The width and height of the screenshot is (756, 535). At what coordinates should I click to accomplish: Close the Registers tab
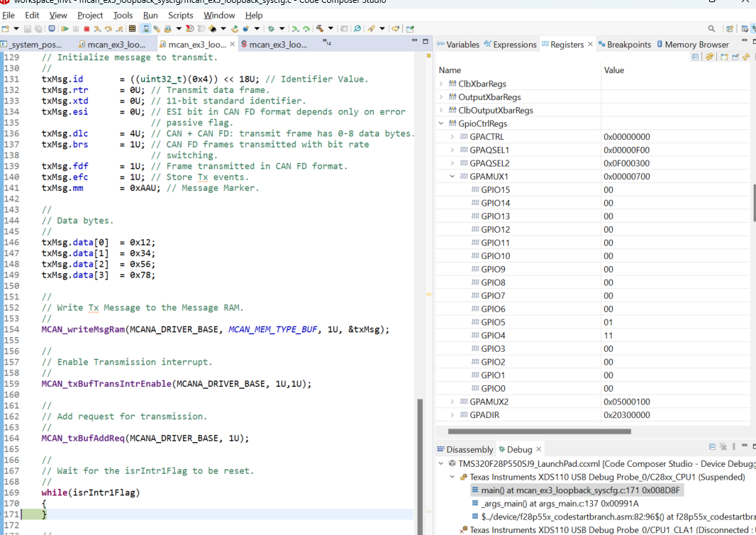589,45
